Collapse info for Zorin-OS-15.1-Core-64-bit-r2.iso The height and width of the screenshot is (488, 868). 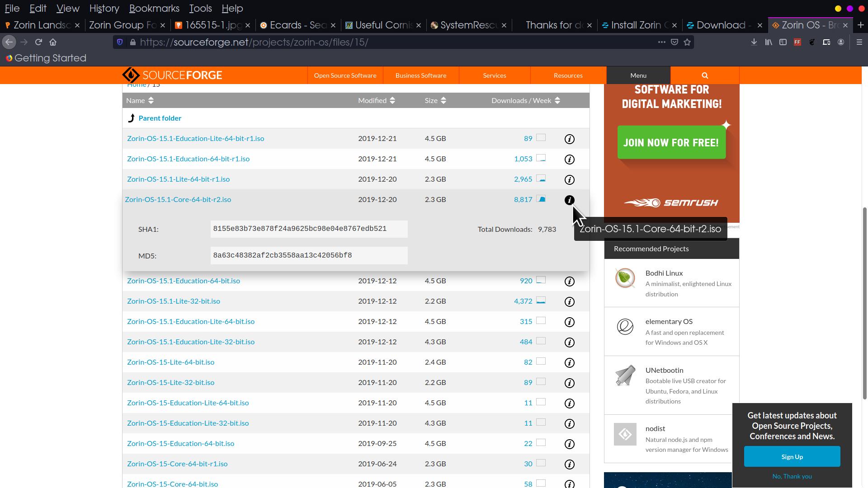569,200
